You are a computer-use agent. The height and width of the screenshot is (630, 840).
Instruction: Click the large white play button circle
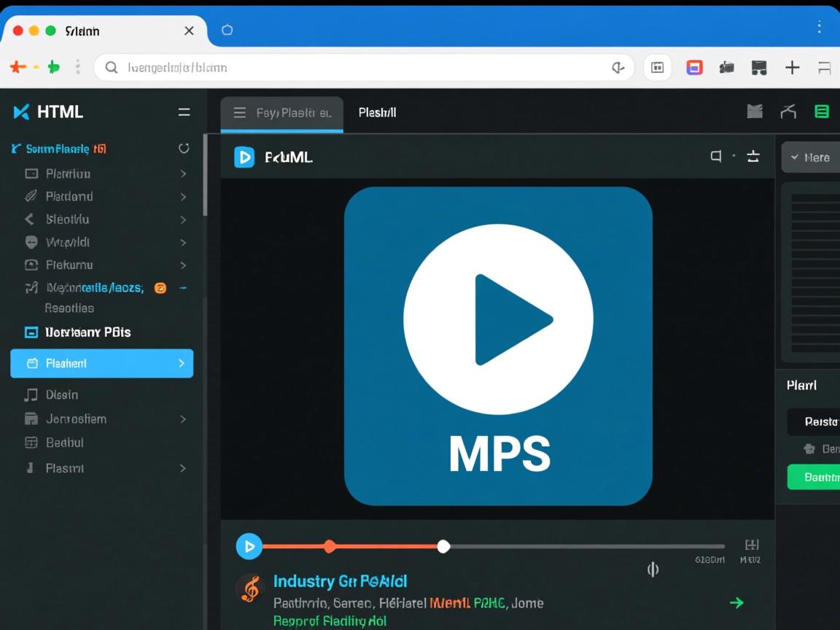[x=498, y=319]
